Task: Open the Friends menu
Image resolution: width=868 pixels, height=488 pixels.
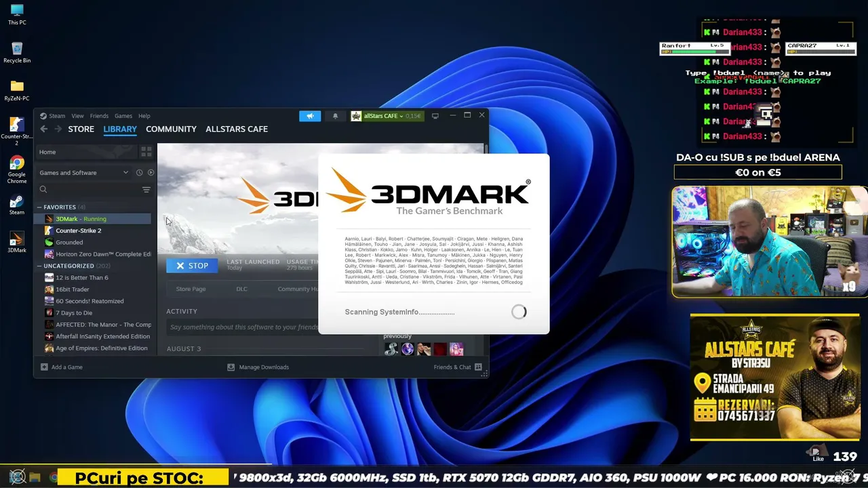Action: [99, 116]
